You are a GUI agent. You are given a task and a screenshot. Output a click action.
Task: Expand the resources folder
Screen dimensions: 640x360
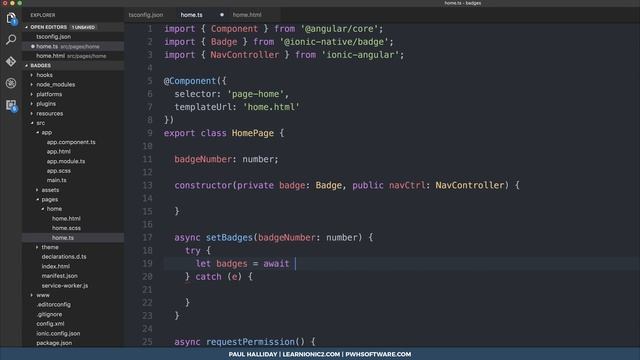coord(49,113)
